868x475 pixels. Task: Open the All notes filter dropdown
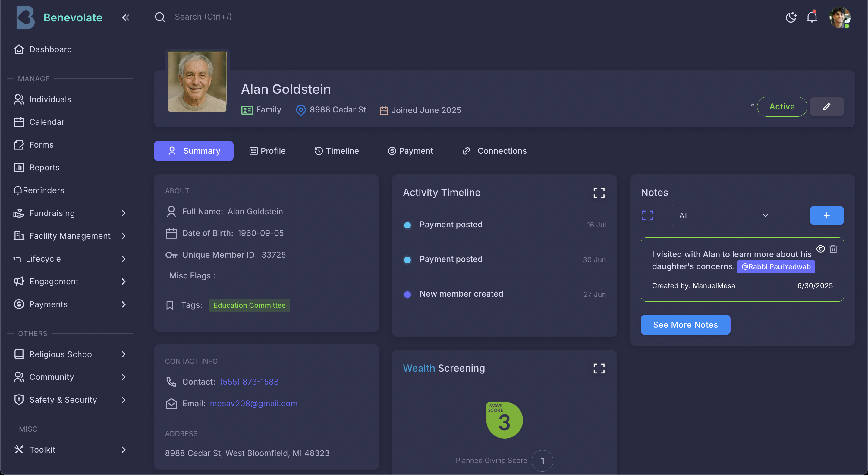tap(725, 215)
